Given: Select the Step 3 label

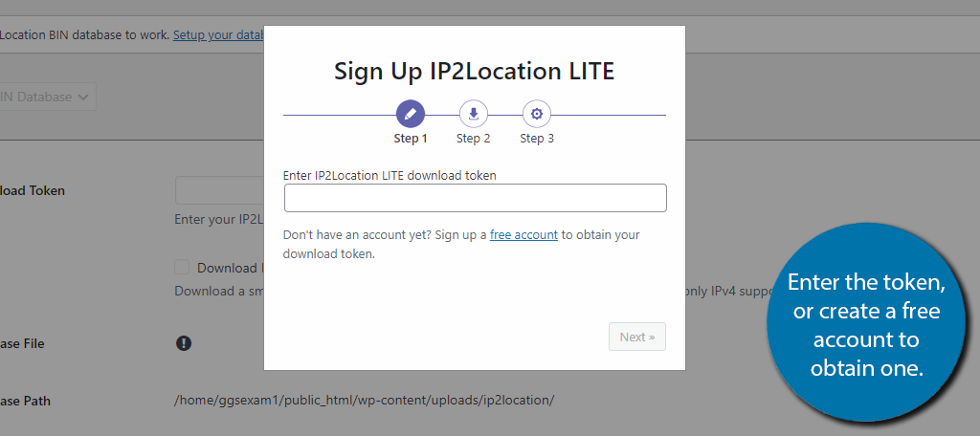Looking at the screenshot, I should (x=537, y=139).
